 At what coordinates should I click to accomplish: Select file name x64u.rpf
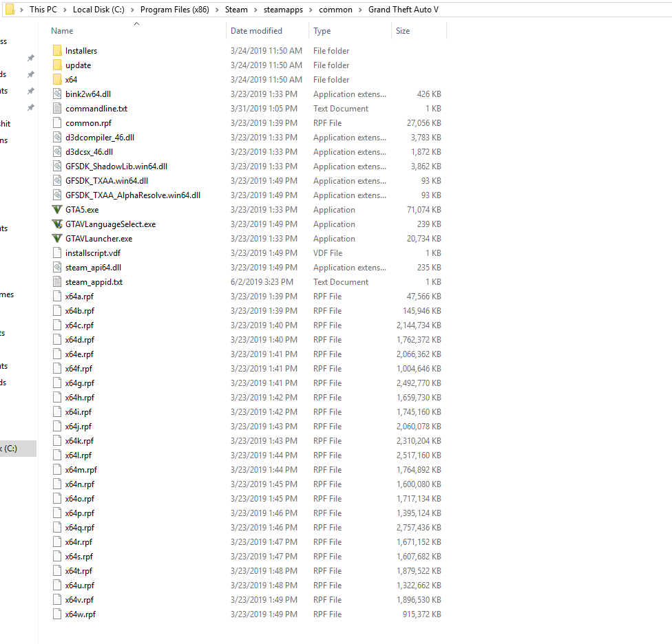(80, 586)
